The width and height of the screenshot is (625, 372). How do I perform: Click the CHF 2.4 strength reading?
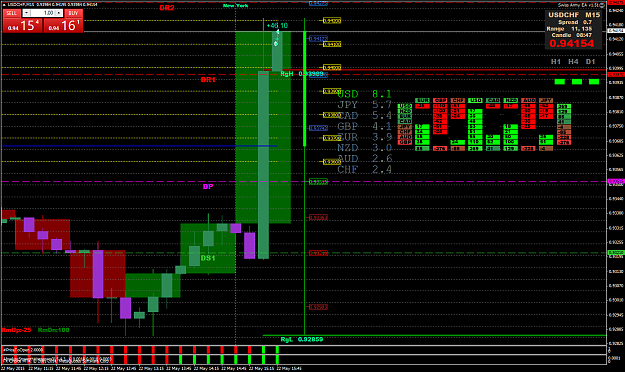(x=364, y=169)
